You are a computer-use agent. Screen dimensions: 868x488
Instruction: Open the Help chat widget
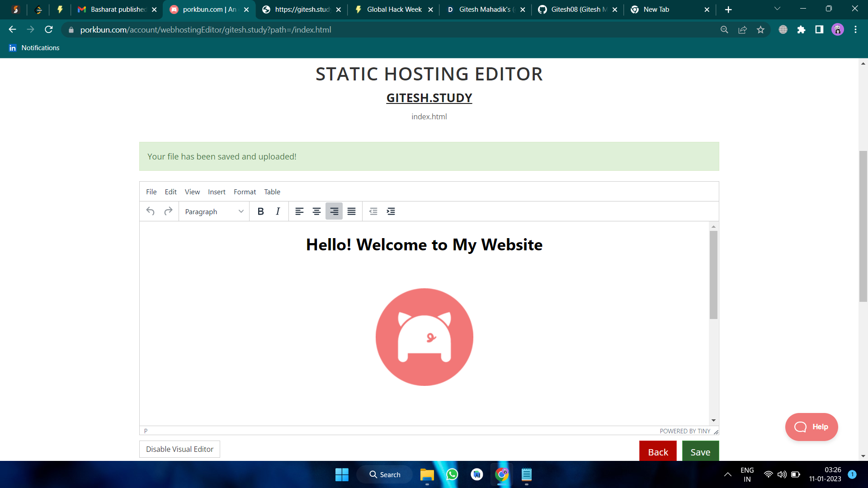[811, 427]
